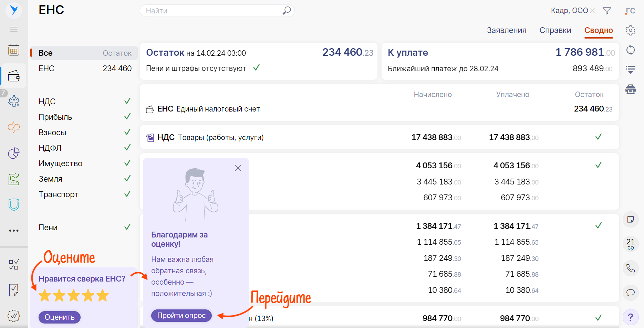The image size is (644, 328).
Task: Expand the hamburger menu in sidebar
Action: pyautogui.click(x=14, y=29)
